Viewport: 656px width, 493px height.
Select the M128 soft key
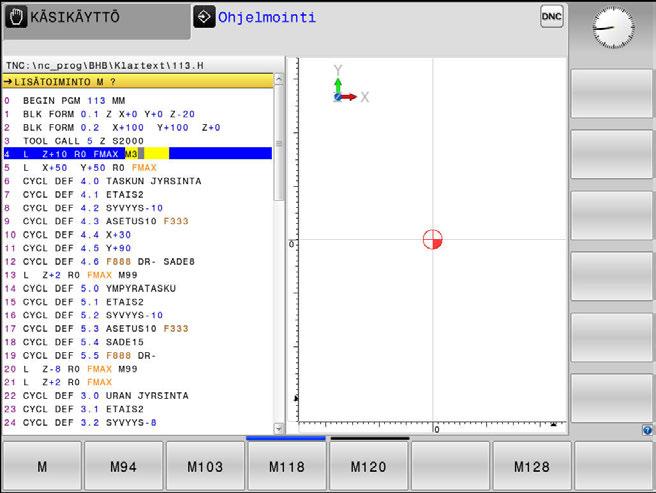click(x=532, y=466)
